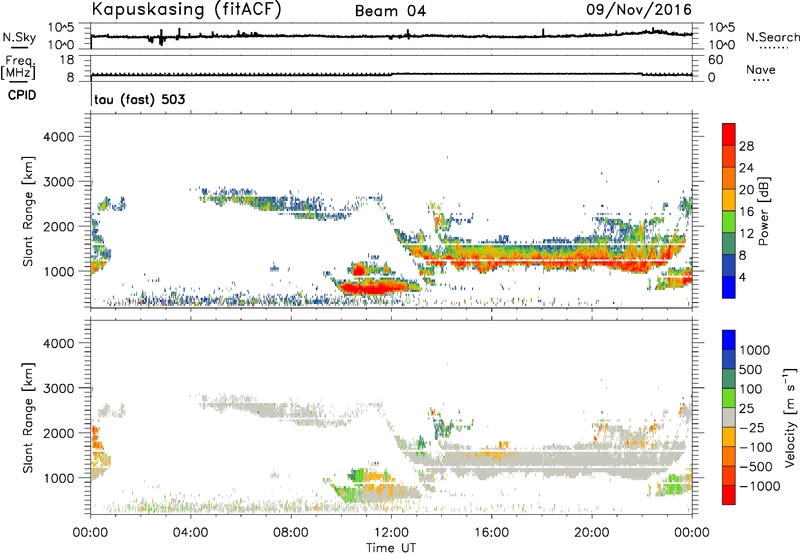Click the 'Velocity [m s-1]' colorbar label
The image size is (800, 554).
[790, 417]
